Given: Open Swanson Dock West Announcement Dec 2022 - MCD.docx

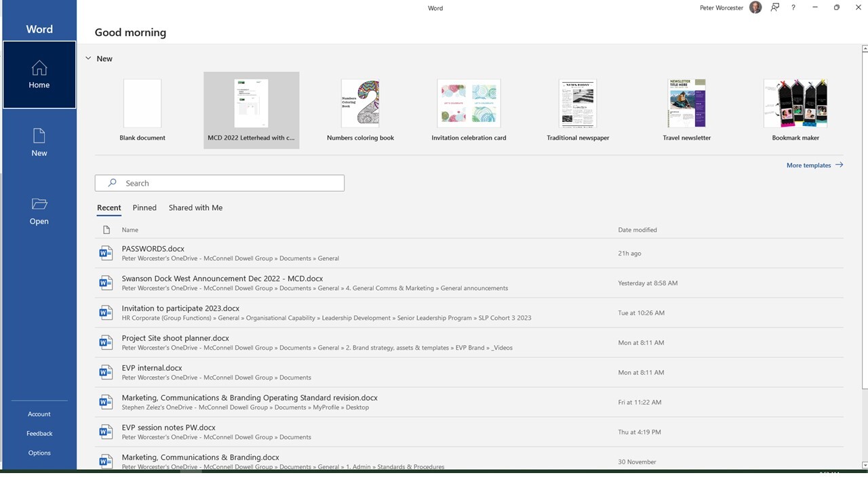Looking at the screenshot, I should coord(469,283).
